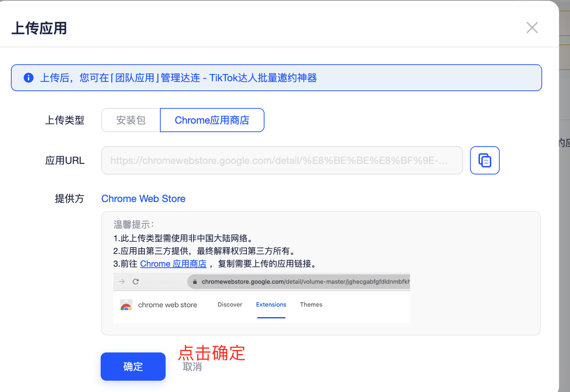
Task: Click the 确定 button
Action: [x=133, y=367]
